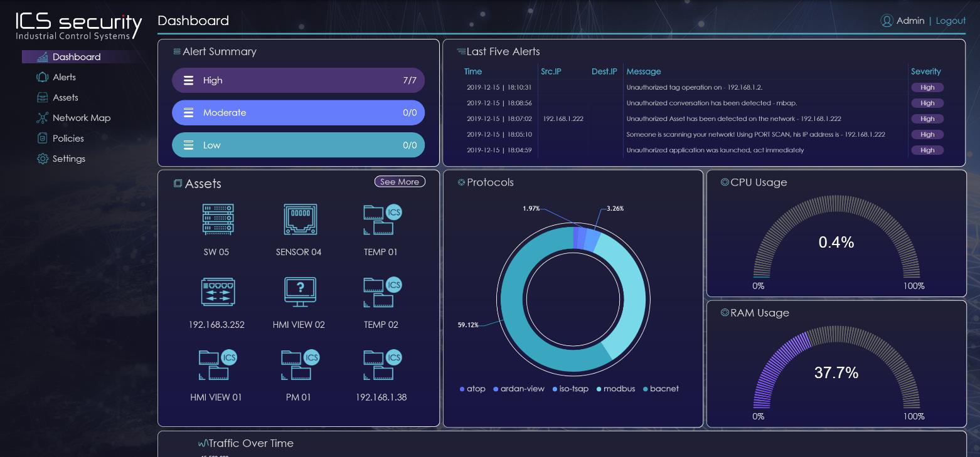Go to Alerts in the sidebar
The height and width of the screenshot is (457, 980).
[x=64, y=77]
